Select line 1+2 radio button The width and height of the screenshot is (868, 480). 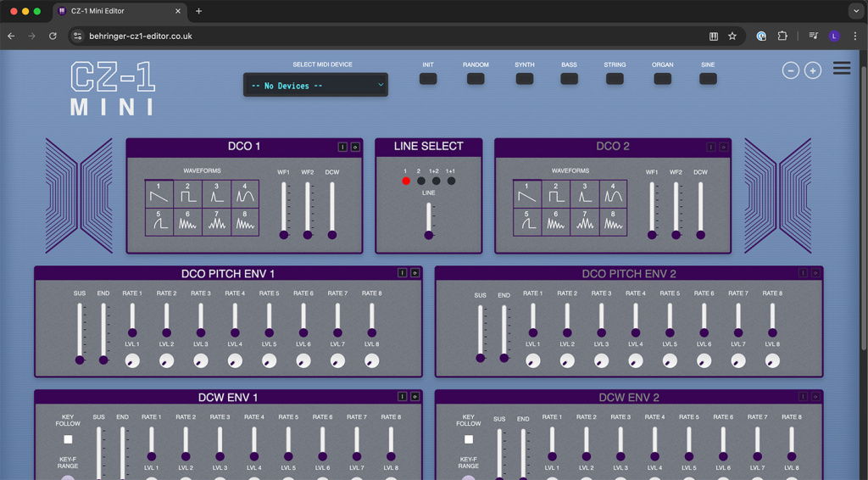[x=437, y=181]
